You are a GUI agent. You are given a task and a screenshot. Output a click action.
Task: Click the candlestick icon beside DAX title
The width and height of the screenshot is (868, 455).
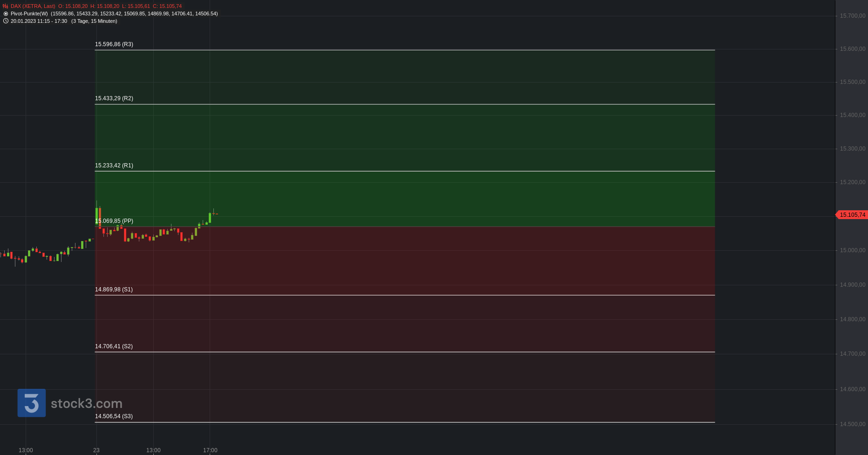click(6, 7)
